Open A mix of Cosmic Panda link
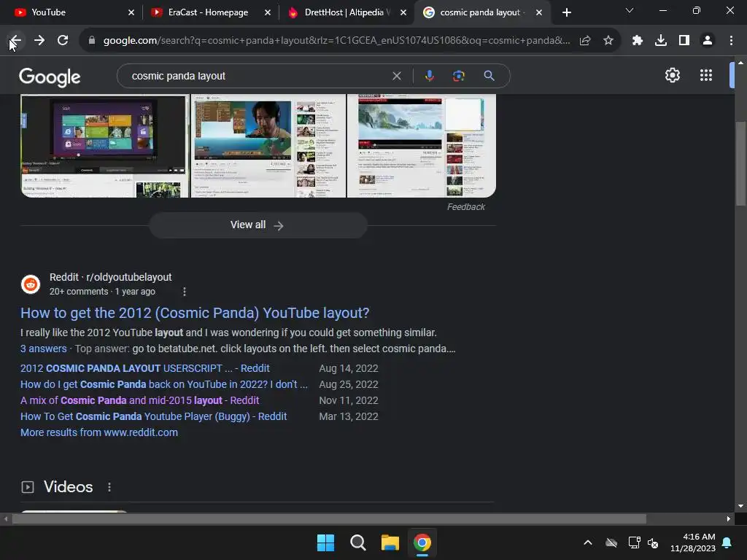Viewport: 747px width, 560px height. pos(139,400)
